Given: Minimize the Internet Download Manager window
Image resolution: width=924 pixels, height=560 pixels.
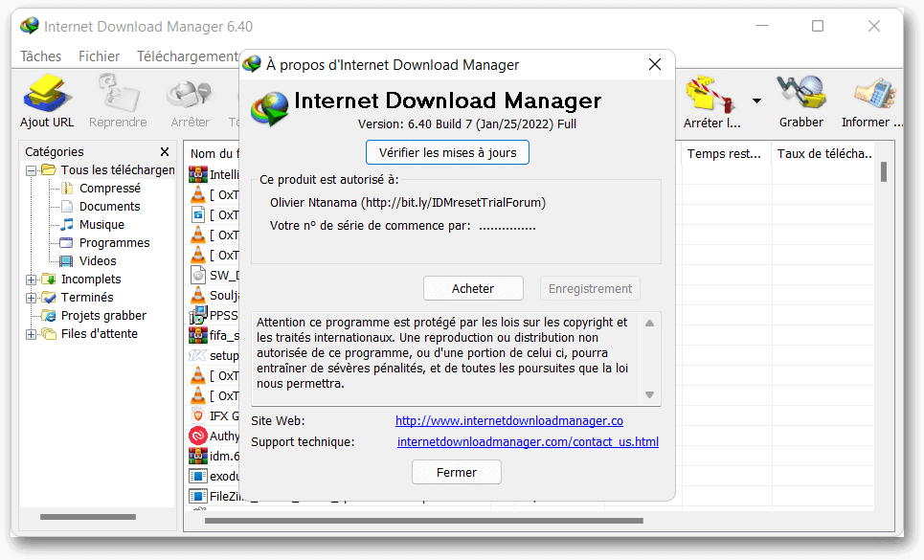Looking at the screenshot, I should tap(762, 26).
